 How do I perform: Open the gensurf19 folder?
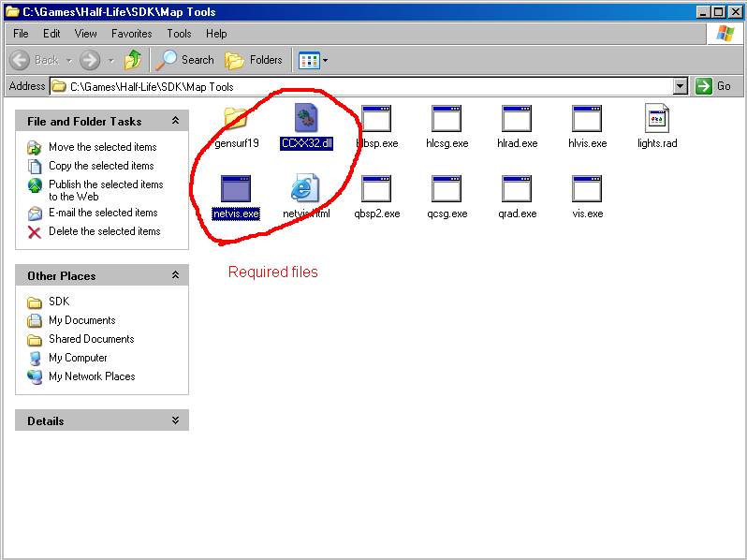pos(236,119)
